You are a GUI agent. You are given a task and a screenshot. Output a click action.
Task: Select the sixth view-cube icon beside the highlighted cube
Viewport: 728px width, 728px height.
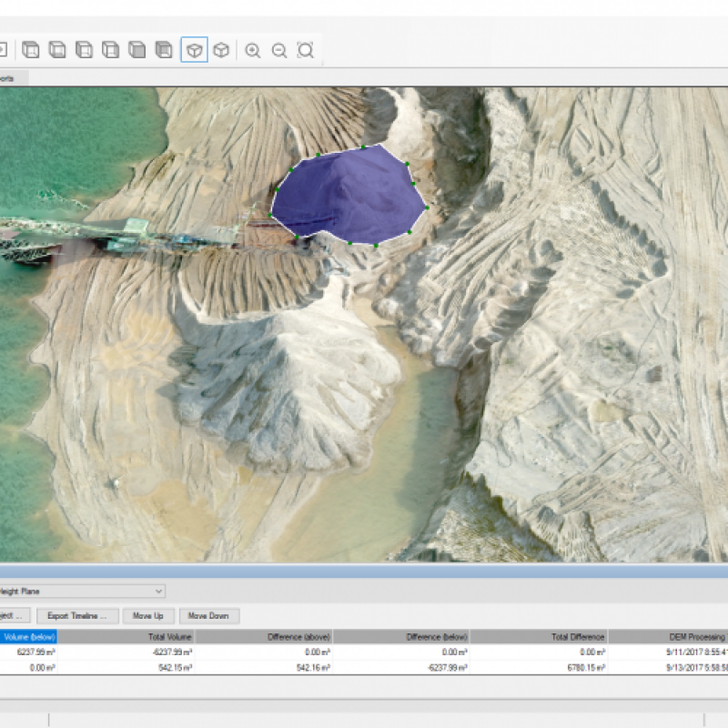[x=164, y=50]
